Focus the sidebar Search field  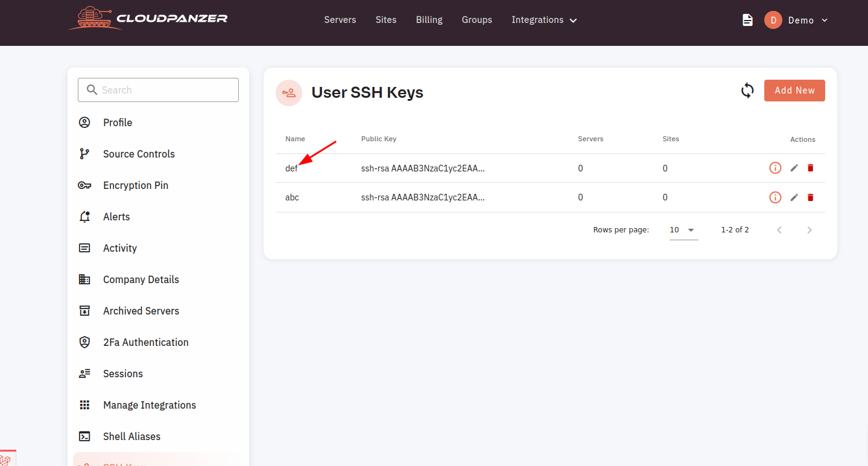click(x=158, y=90)
